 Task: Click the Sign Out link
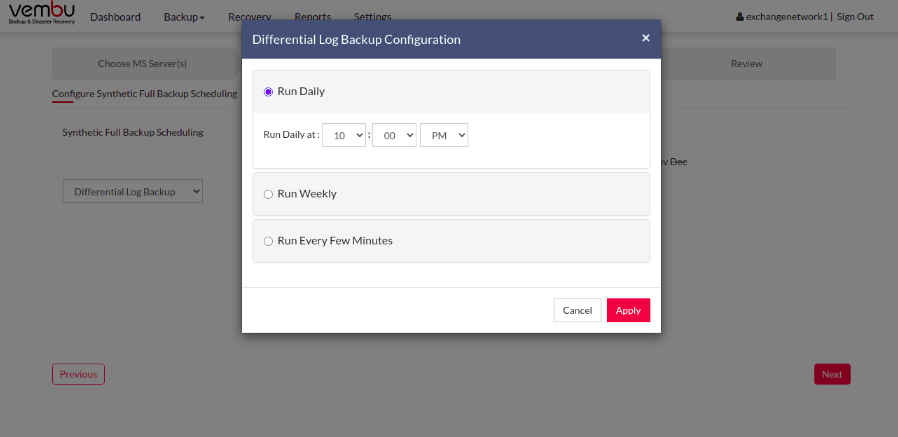coord(855,17)
